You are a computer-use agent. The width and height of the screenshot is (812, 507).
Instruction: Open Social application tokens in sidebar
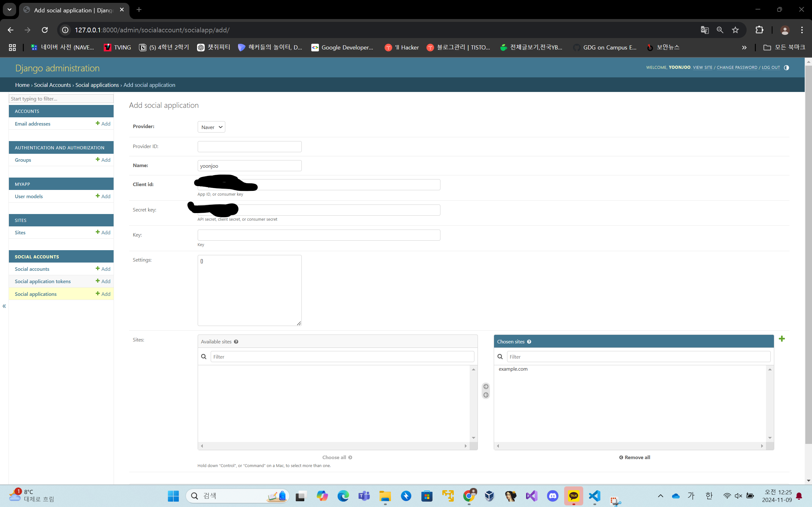click(x=43, y=281)
